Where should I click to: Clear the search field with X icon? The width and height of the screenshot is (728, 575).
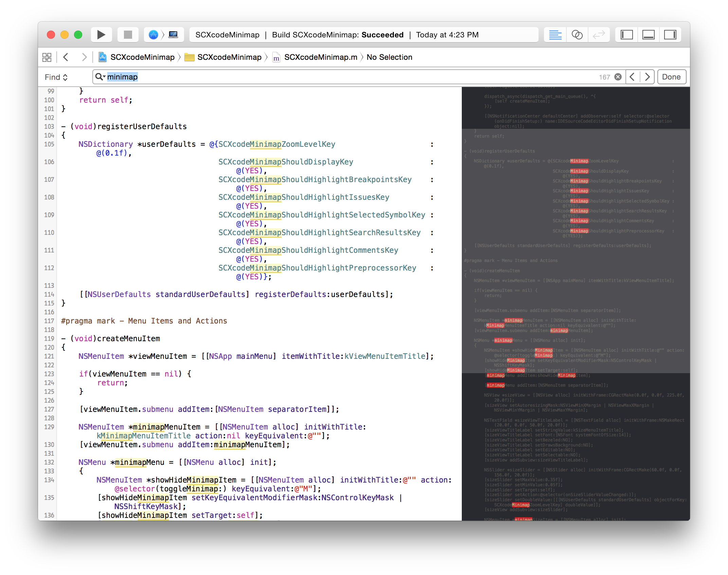618,77
